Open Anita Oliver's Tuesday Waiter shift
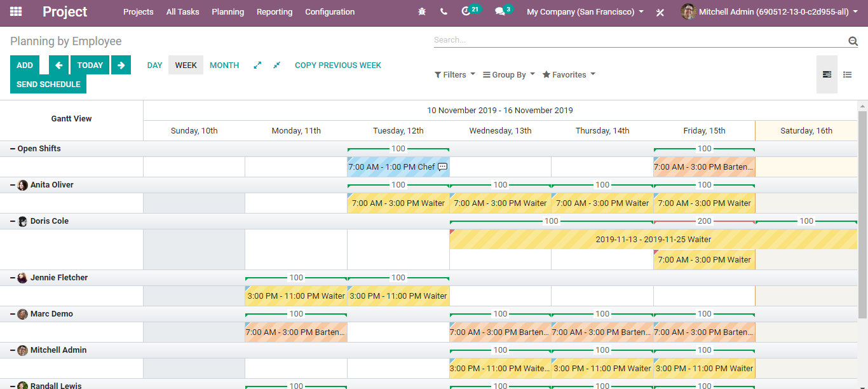 point(398,203)
